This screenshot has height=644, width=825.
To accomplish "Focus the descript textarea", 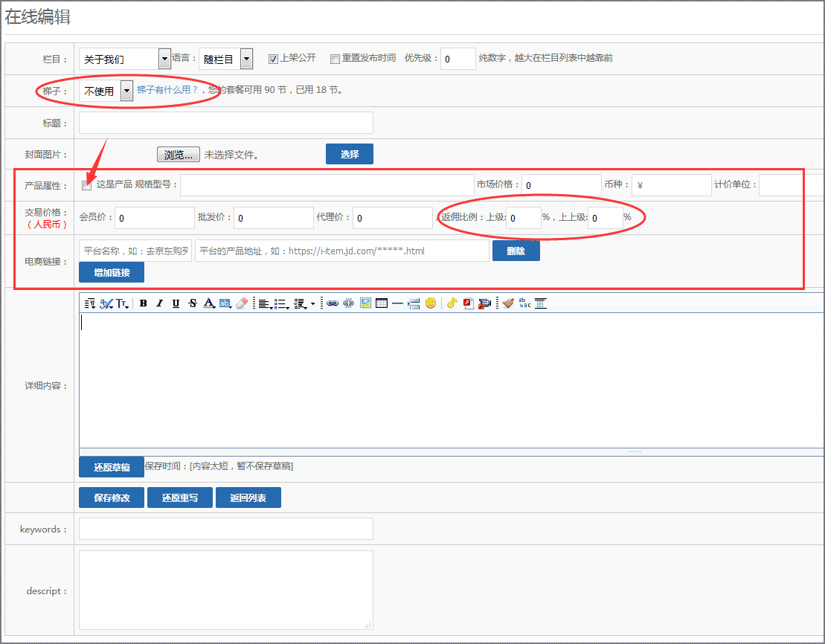I will (x=226, y=590).
